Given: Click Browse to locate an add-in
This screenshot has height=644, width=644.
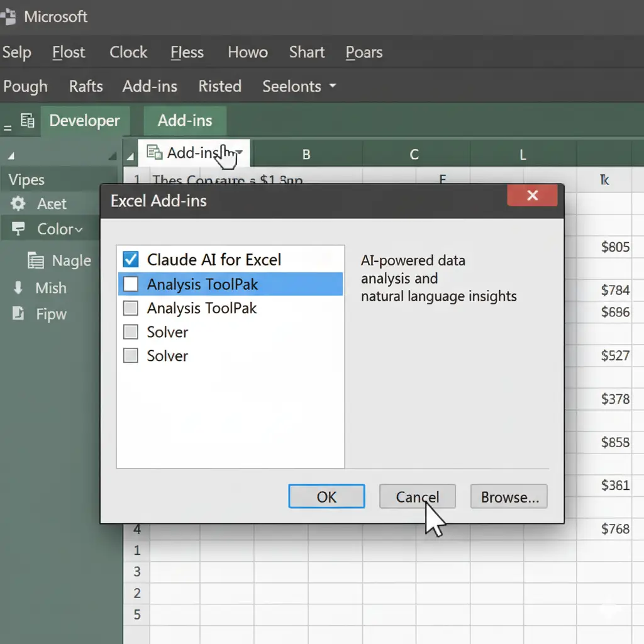Looking at the screenshot, I should [x=508, y=496].
